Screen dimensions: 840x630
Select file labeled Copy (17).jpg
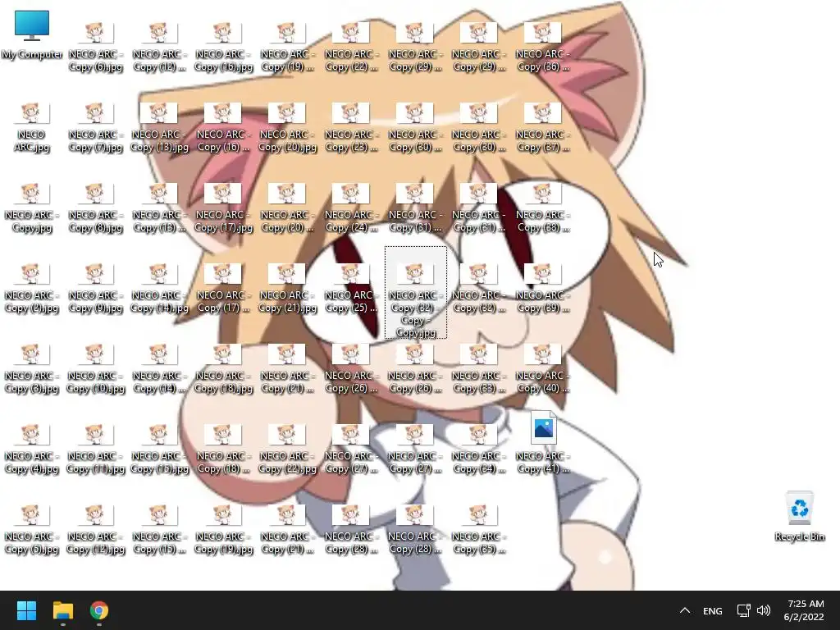pos(223,208)
